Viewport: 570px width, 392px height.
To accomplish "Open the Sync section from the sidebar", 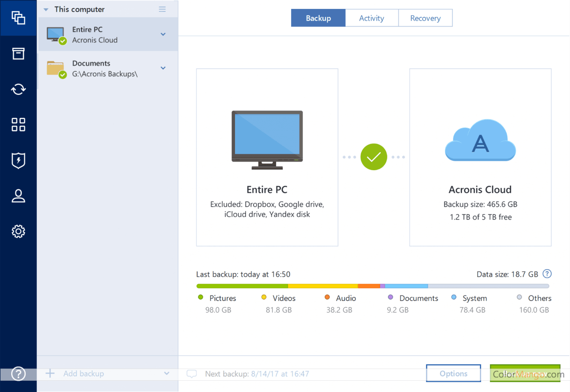I will (x=18, y=89).
